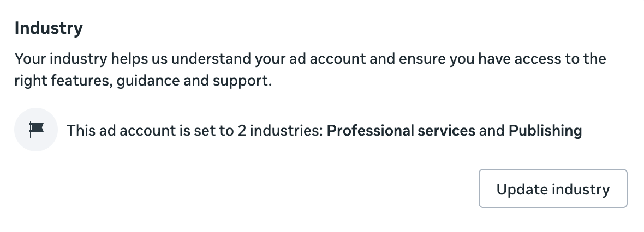Click the line starting with 'Your industry helps'

(x=310, y=59)
